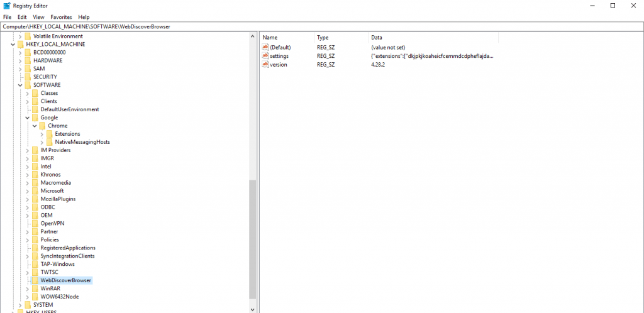The height and width of the screenshot is (313, 644).
Task: Expand the WOW6432Node key
Action: 27,297
